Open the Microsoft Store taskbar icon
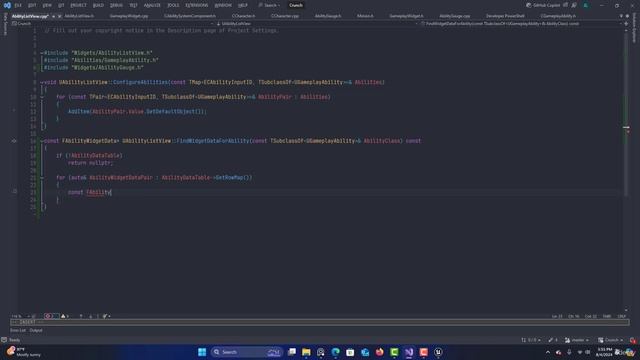Viewport: 640px width, 360px height. pos(350,352)
